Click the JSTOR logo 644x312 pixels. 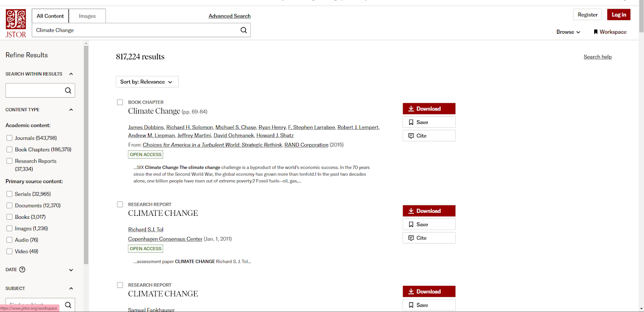coord(16,23)
